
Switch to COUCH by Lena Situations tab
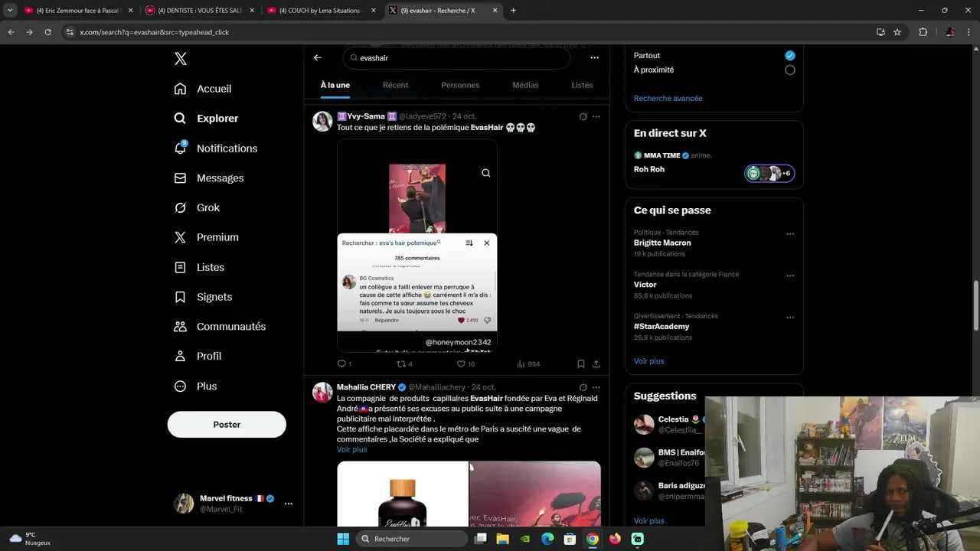320,11
